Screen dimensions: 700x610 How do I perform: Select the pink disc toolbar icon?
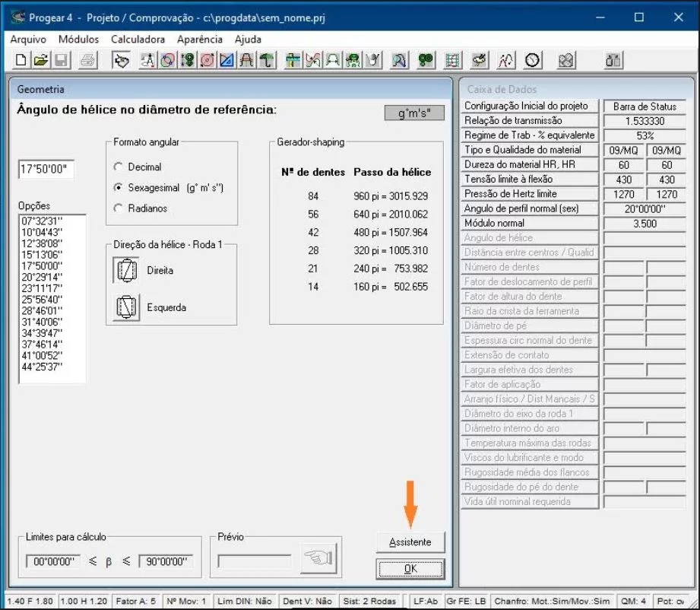(207, 60)
